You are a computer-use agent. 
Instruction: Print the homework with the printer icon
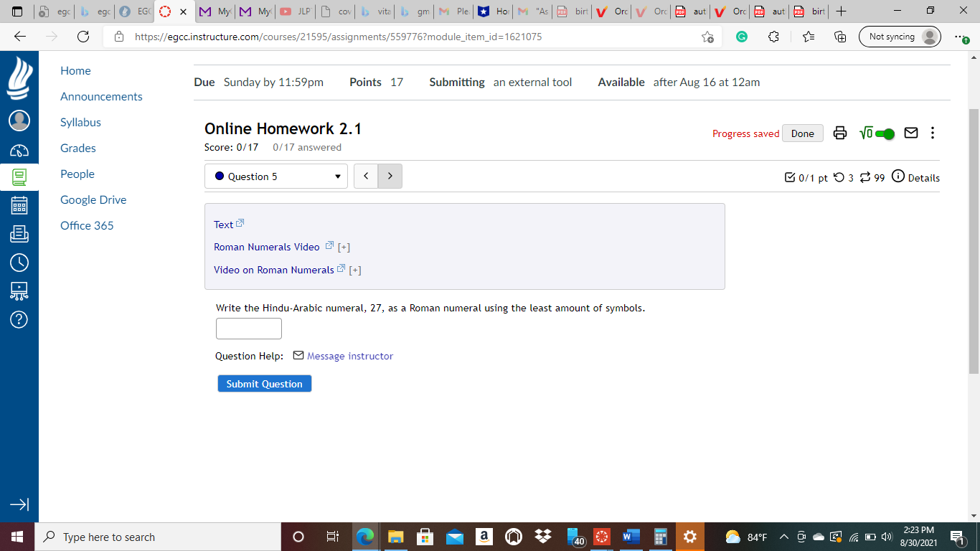840,133
